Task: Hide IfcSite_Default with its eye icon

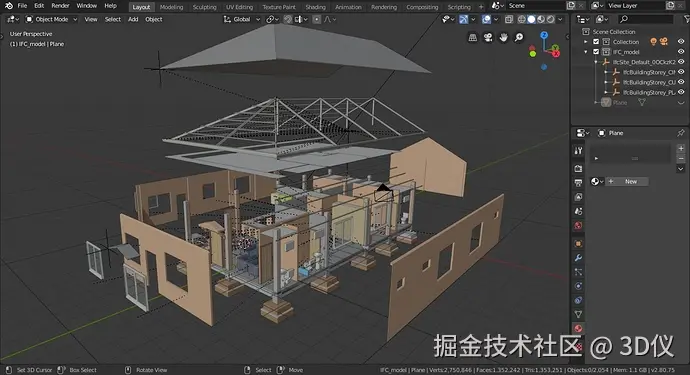Action: point(681,62)
